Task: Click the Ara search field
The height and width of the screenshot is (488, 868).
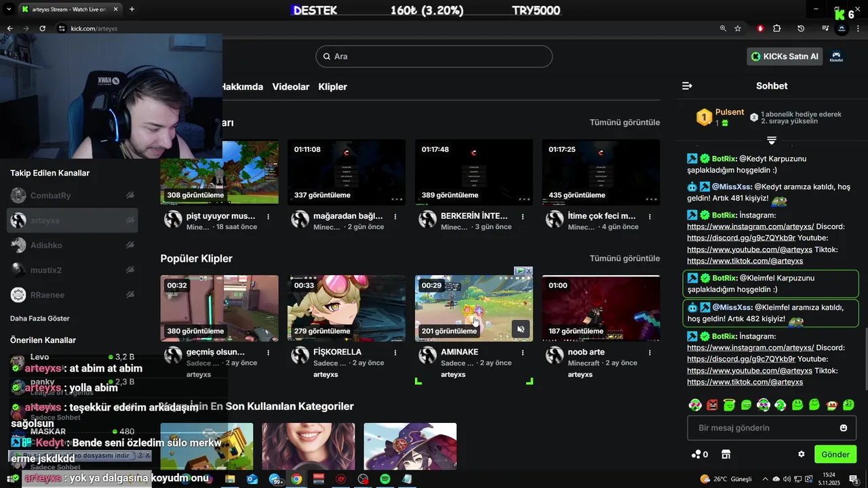Action: (x=434, y=56)
